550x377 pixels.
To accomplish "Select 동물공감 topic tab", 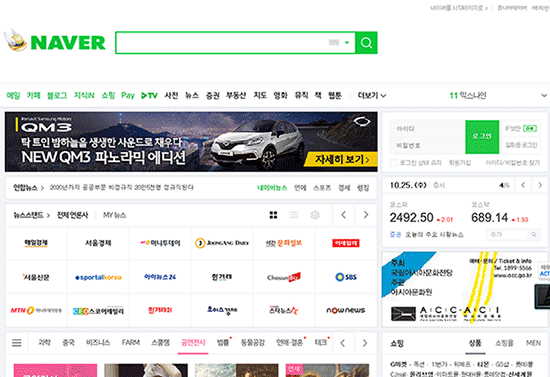I will [x=253, y=343].
